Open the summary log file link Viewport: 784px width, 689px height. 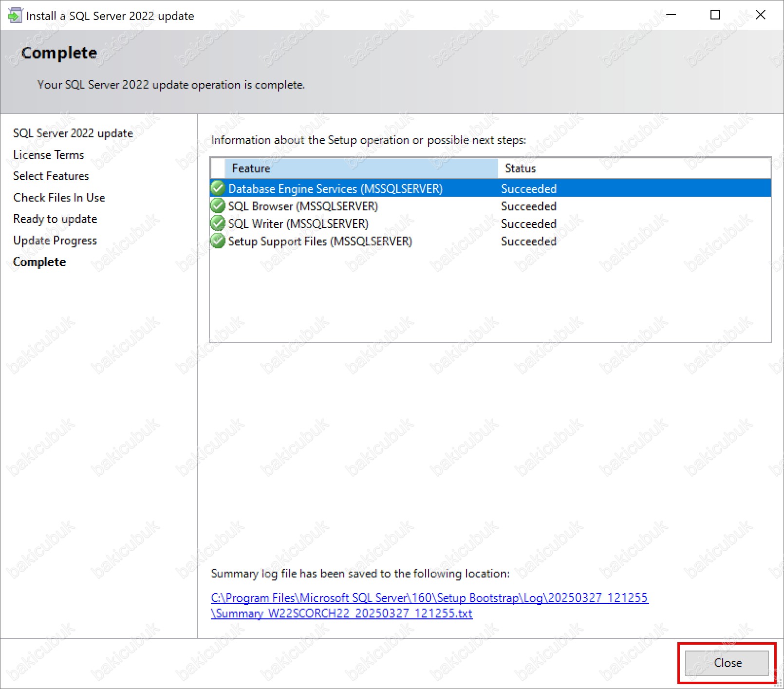[x=429, y=605]
